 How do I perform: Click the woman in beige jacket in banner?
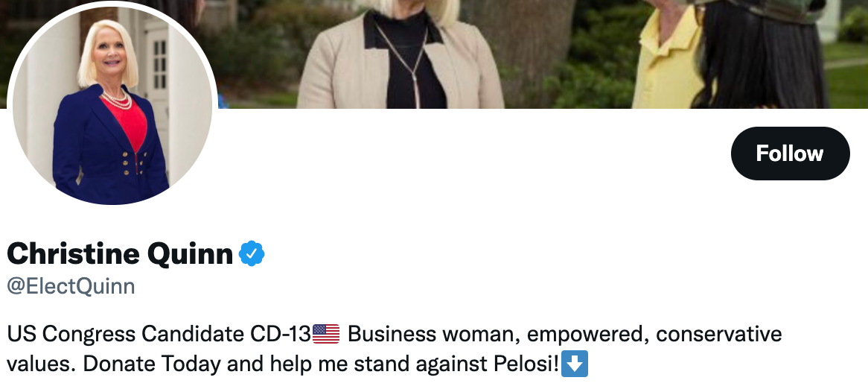tap(400, 55)
